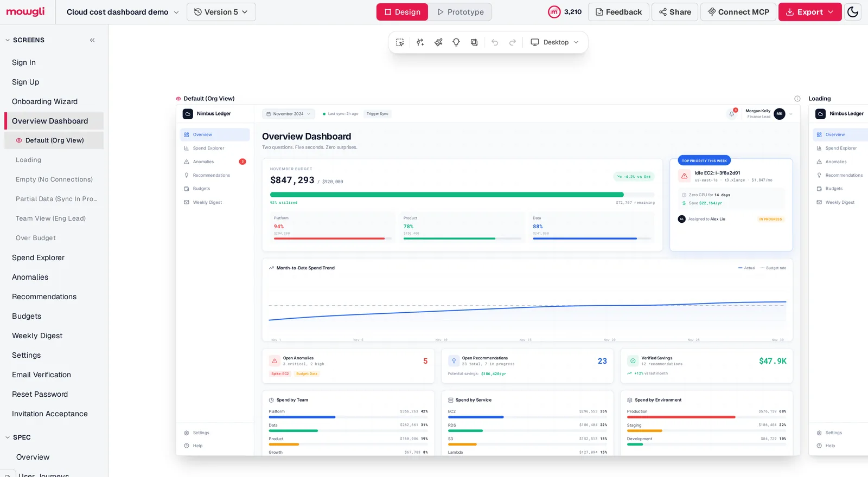Collapse the SCREENS section

coord(8,40)
